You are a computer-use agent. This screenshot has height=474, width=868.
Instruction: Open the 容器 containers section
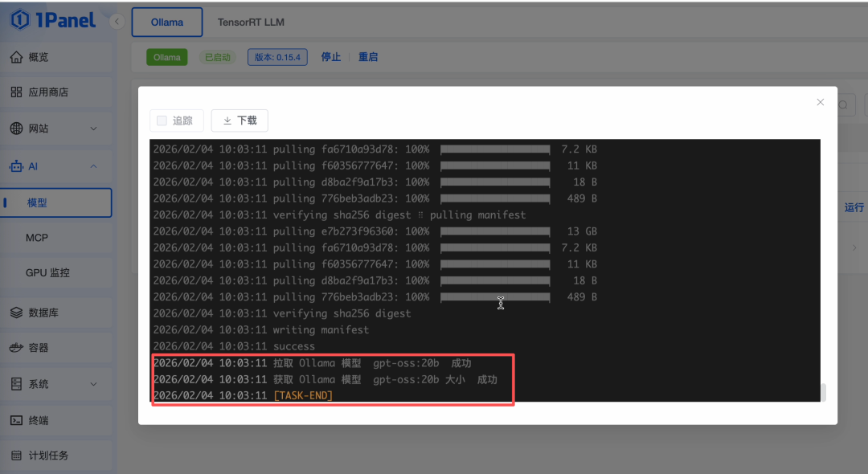56,347
